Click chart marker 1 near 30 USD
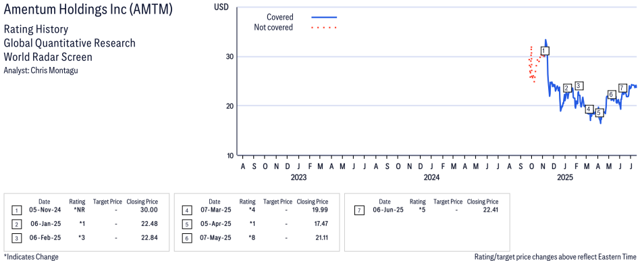The height and width of the screenshot is (261, 644). coord(545,51)
